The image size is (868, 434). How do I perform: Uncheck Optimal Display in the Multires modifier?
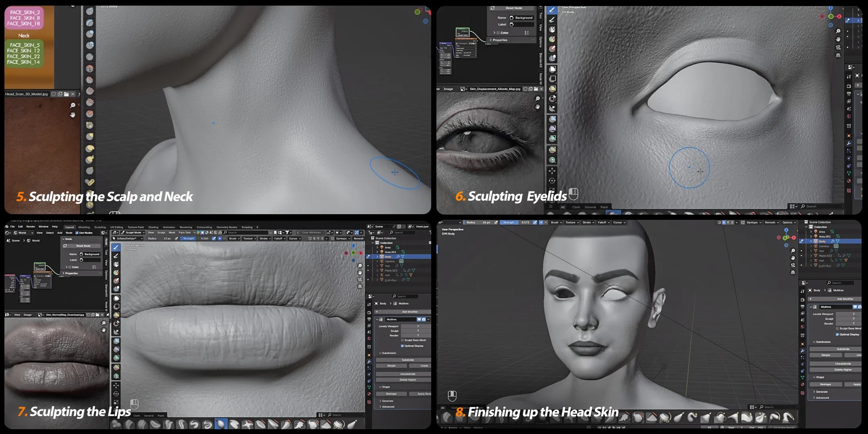point(402,346)
